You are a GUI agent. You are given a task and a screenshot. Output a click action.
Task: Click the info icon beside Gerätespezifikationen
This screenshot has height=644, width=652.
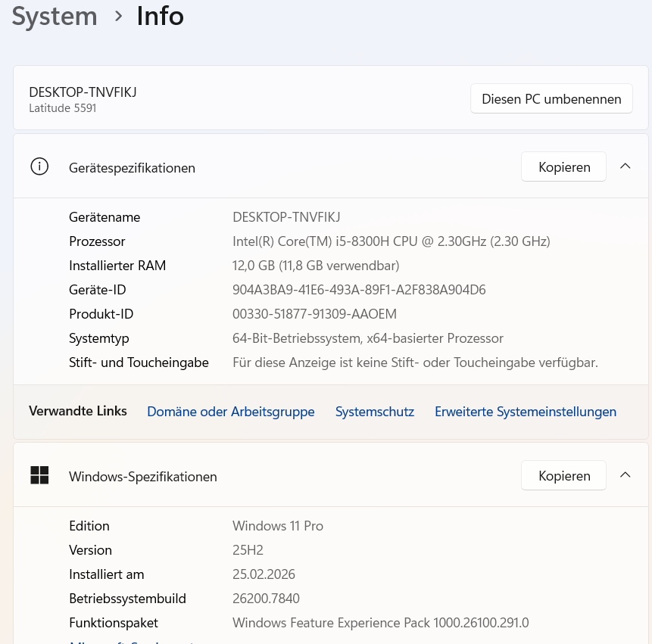click(39, 166)
